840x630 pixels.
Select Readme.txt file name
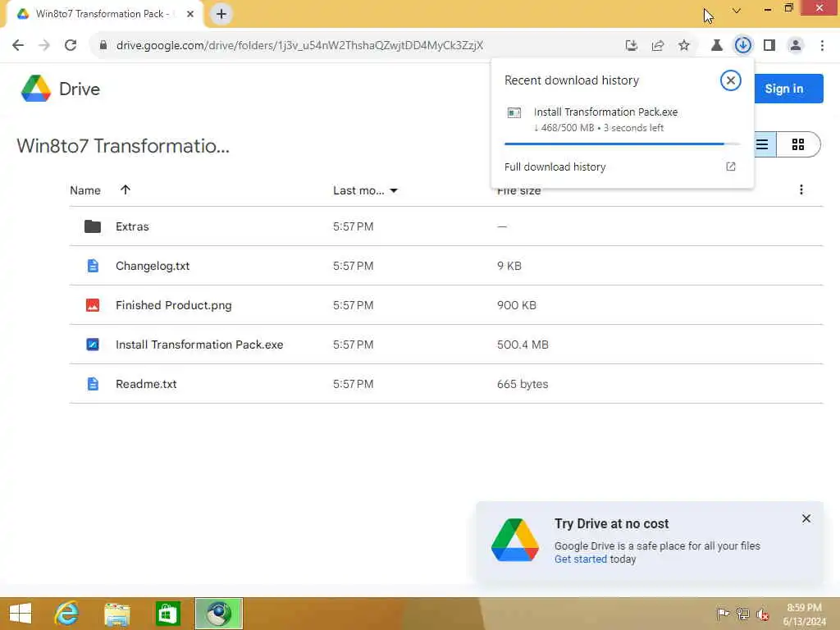[146, 384]
